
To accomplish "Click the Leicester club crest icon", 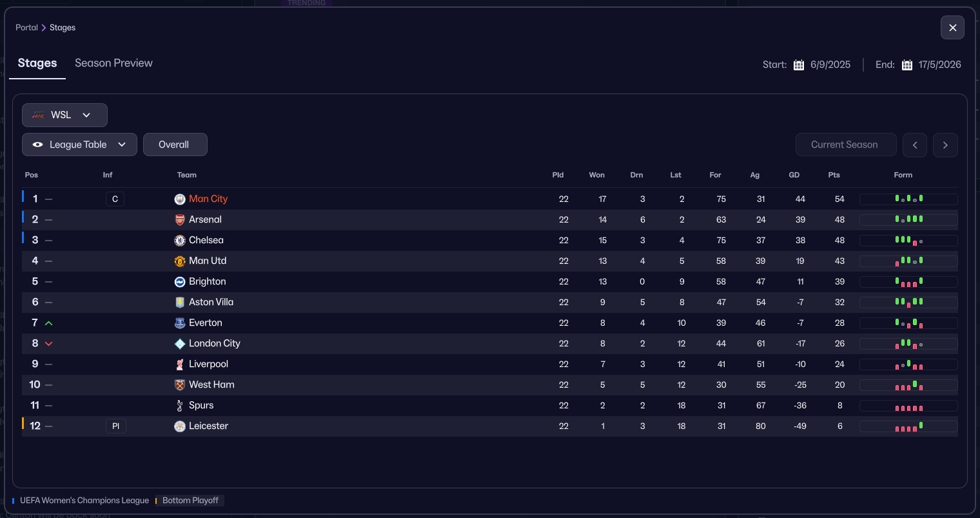I will pos(180,426).
